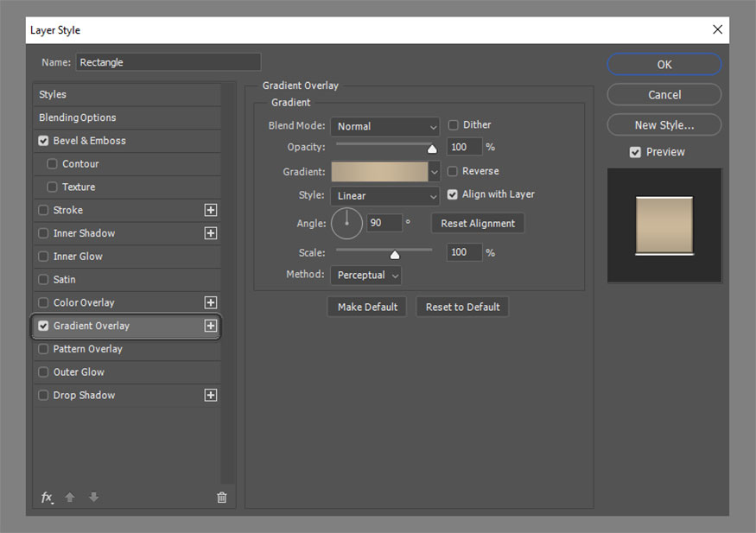Click the effects list scrollbar
Image resolution: width=756 pixels, height=533 pixels.
point(228,284)
